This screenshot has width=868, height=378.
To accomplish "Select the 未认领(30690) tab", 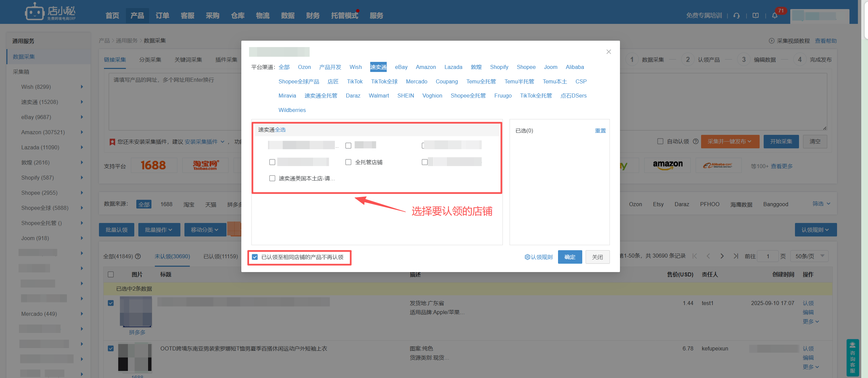I will click(172, 257).
